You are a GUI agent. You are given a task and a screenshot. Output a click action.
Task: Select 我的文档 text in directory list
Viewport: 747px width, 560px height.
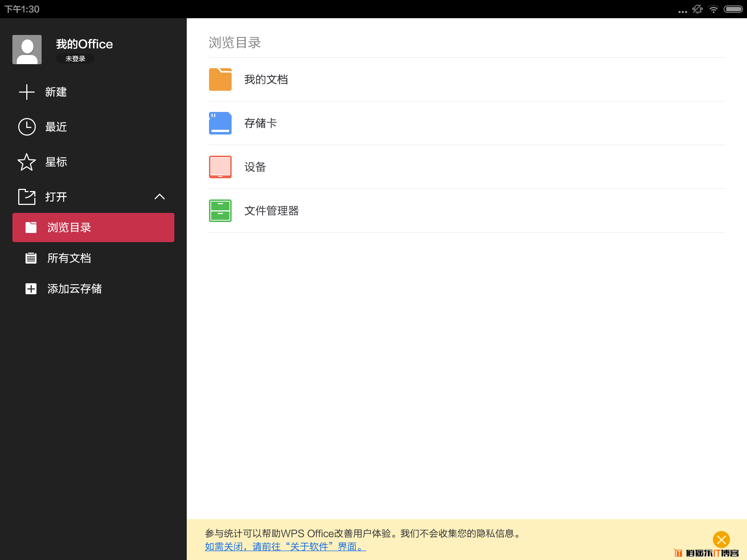(x=266, y=79)
